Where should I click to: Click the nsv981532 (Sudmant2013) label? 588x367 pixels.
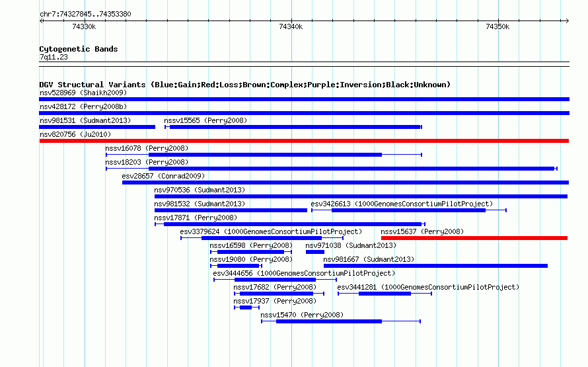click(x=200, y=204)
